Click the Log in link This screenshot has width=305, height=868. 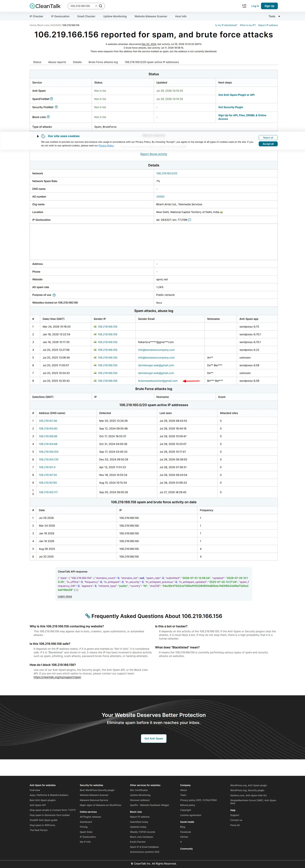coord(255,6)
